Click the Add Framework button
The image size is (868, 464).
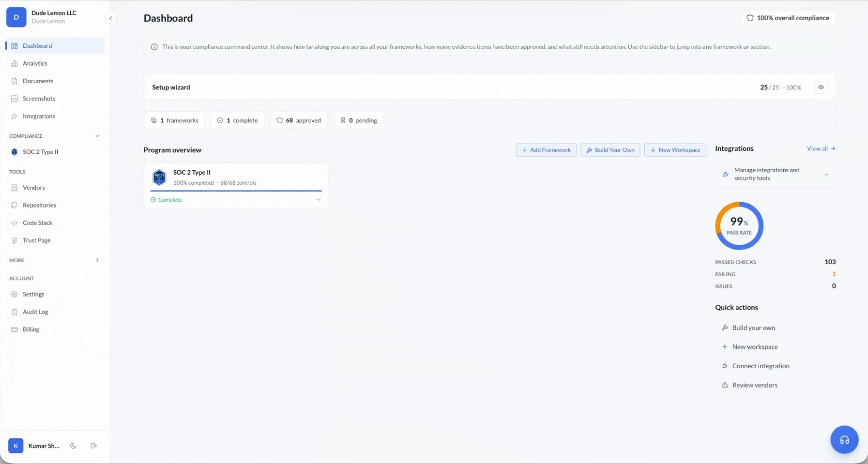[x=546, y=150]
